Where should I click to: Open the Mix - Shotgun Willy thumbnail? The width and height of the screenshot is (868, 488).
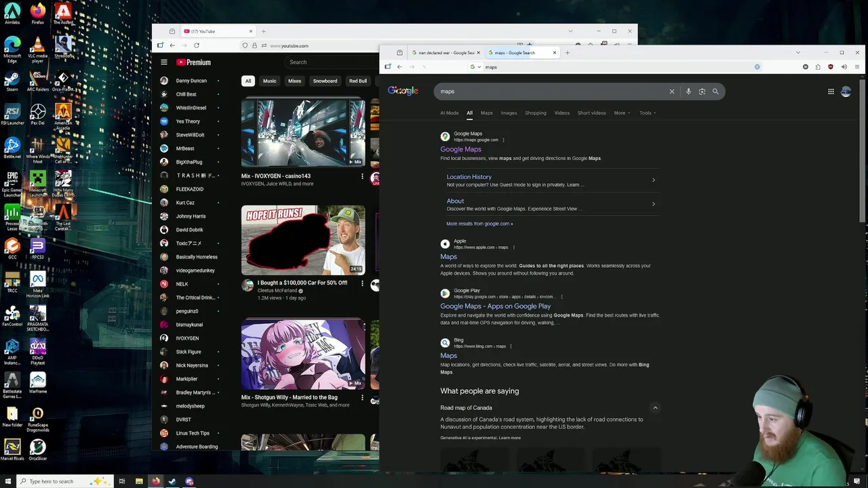tap(303, 354)
